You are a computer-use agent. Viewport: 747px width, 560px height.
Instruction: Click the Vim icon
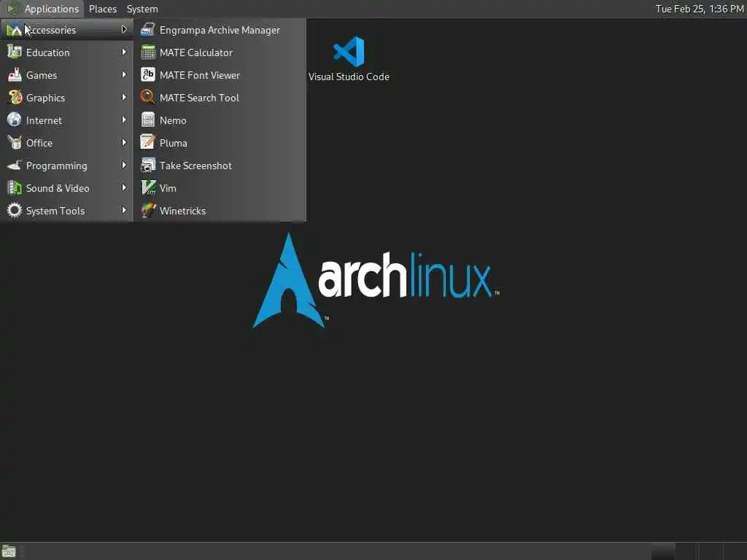pos(147,187)
